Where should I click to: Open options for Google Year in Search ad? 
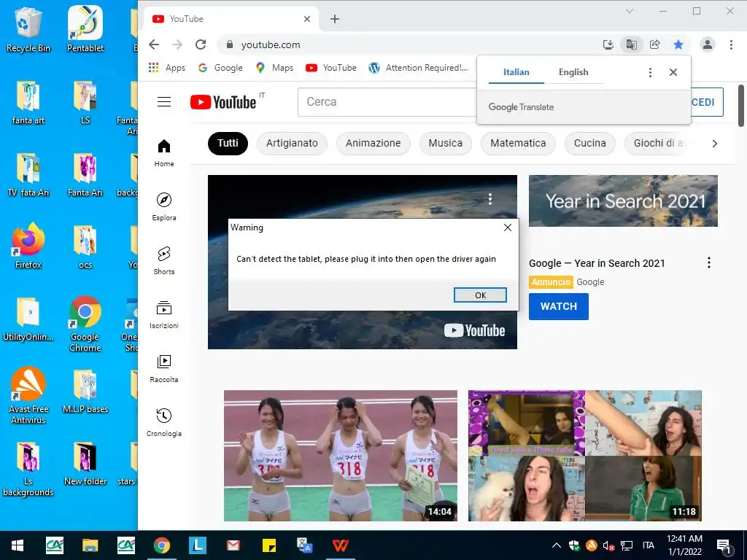708,262
